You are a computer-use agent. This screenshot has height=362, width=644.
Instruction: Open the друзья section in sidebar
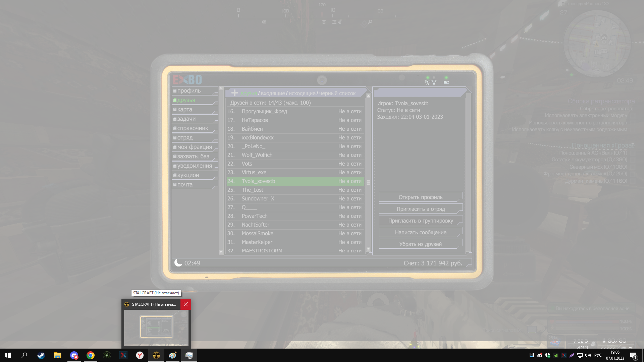pyautogui.click(x=195, y=100)
